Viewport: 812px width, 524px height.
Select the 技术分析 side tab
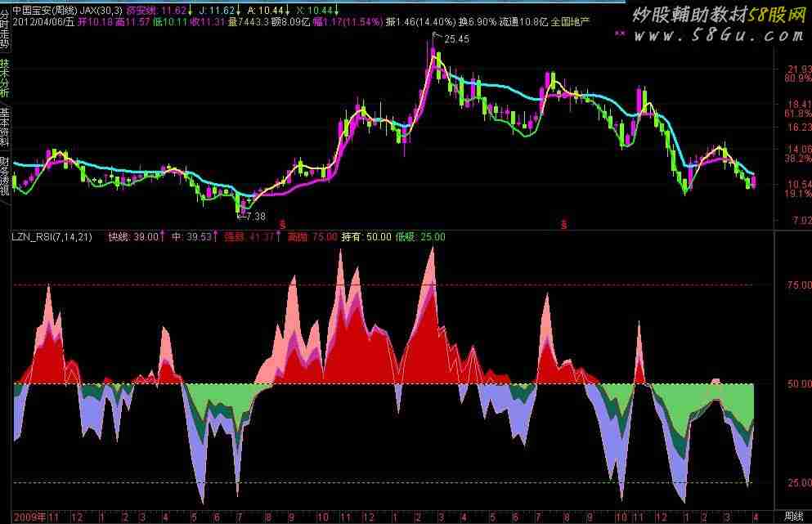coord(5,78)
